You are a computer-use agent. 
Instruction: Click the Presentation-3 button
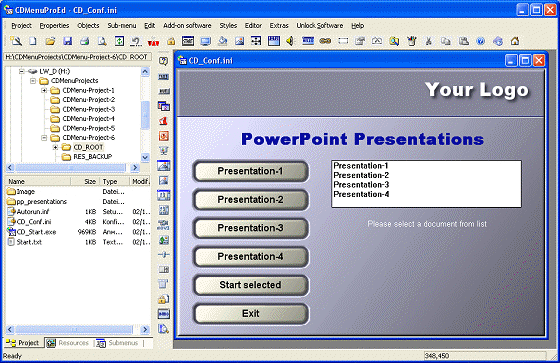pos(251,228)
